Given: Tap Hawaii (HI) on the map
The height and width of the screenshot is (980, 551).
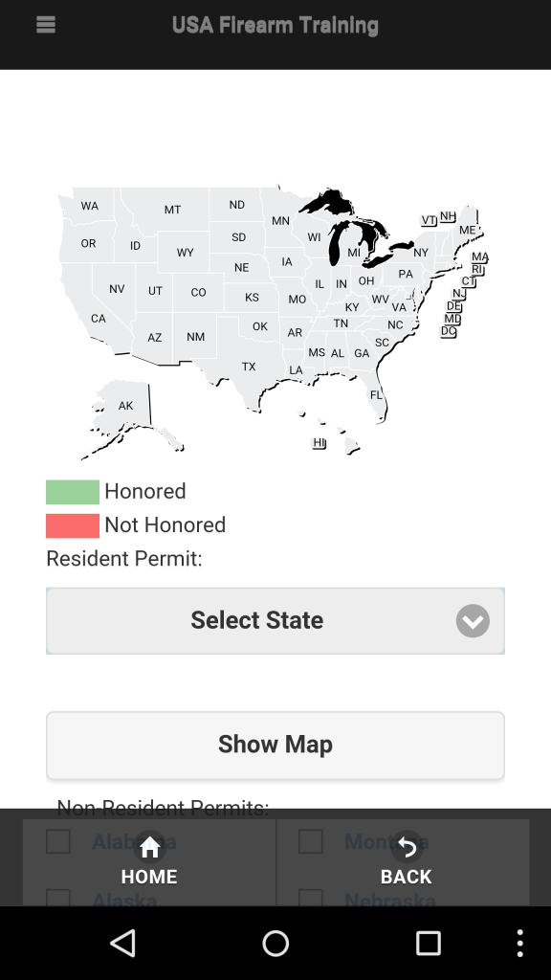Looking at the screenshot, I should (319, 442).
